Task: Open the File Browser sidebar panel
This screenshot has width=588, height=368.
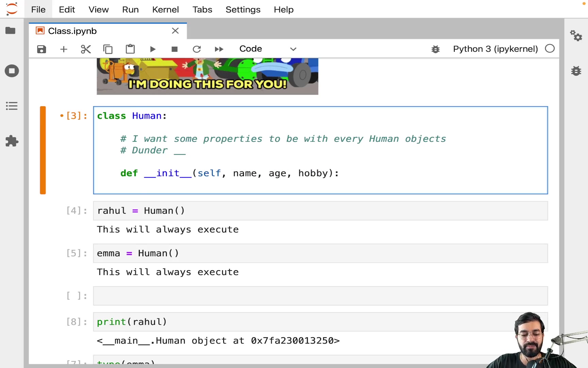Action: coord(11,31)
